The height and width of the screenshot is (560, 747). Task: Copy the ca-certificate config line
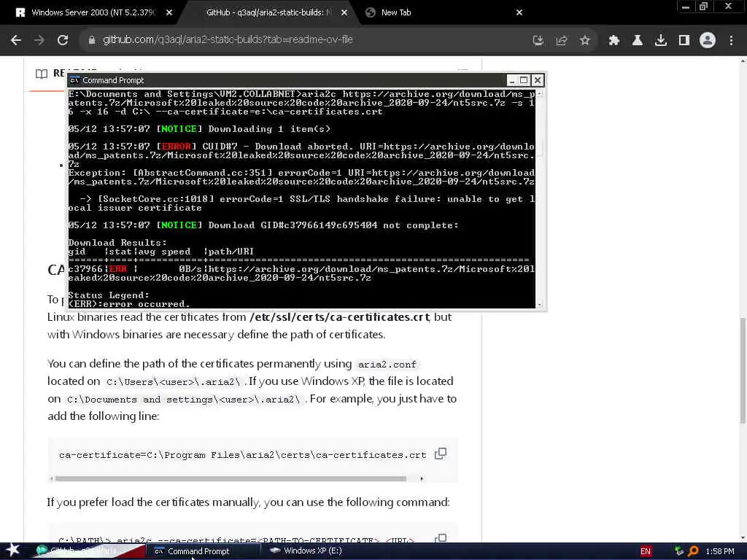[x=441, y=454]
